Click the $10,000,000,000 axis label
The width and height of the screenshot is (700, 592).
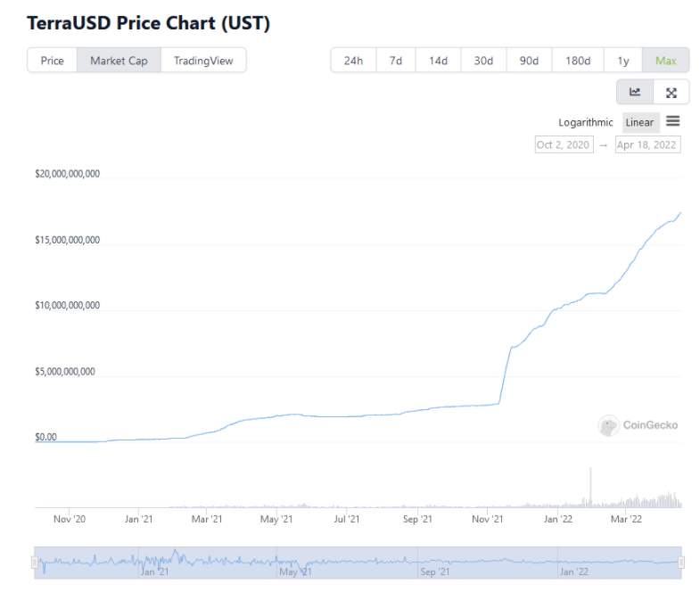click(68, 306)
